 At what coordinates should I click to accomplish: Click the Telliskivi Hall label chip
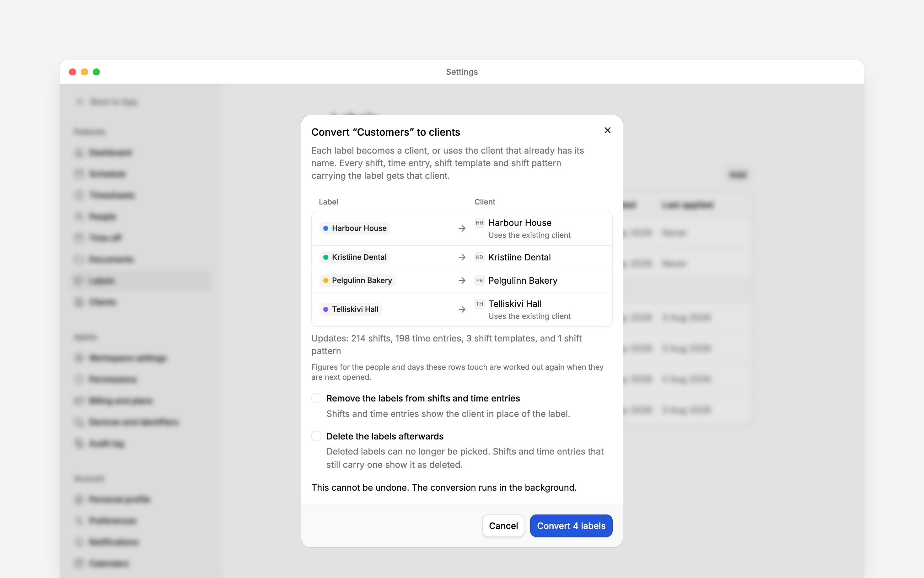[x=351, y=309]
